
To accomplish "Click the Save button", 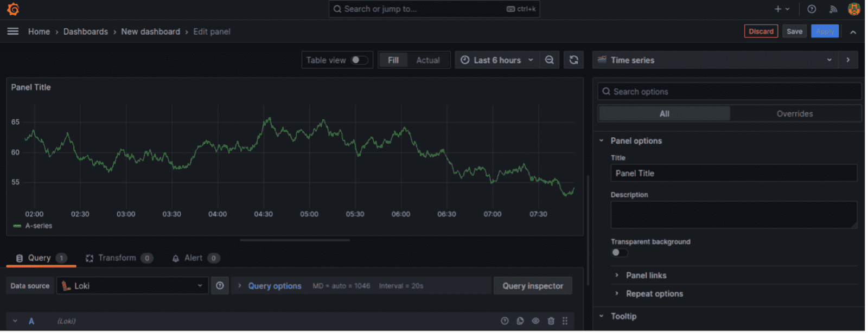I will coord(794,31).
